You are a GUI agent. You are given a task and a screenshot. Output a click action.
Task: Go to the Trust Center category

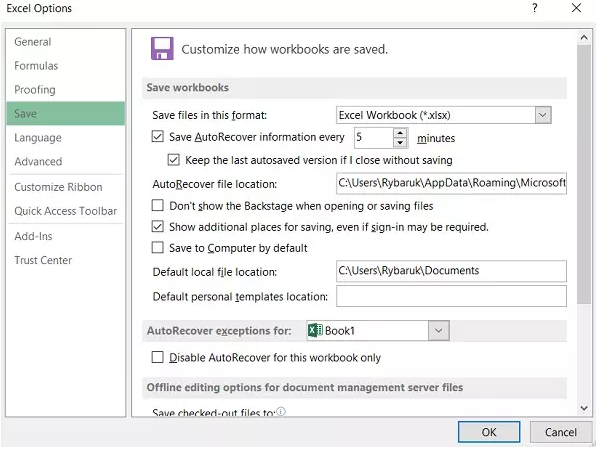click(43, 260)
